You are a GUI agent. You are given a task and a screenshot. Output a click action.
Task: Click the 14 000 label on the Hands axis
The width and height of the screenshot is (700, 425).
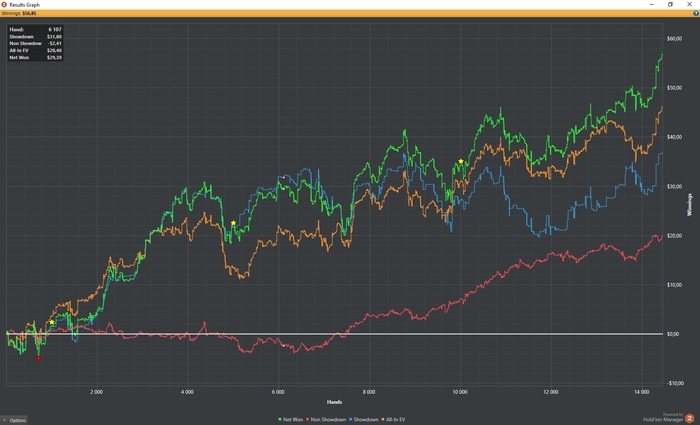tap(642, 392)
